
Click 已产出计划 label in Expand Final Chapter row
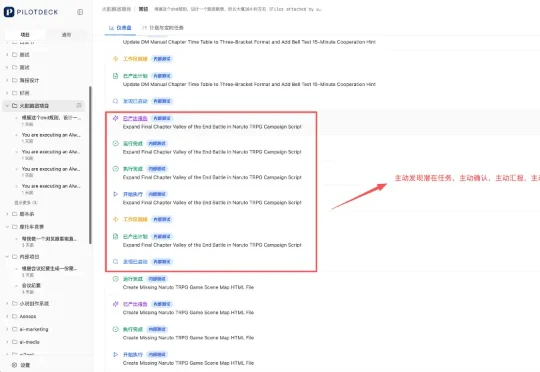coord(135,236)
